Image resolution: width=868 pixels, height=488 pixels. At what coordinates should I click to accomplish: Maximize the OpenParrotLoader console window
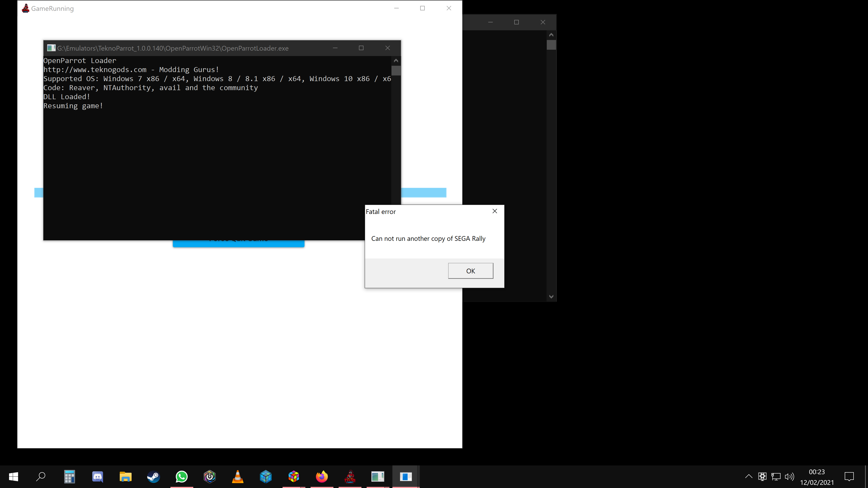pos(361,48)
